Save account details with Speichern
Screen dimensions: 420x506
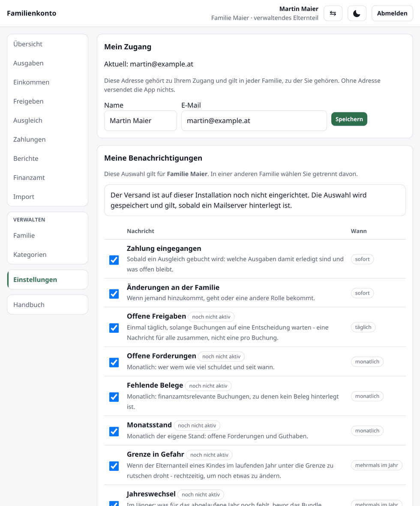coord(349,119)
